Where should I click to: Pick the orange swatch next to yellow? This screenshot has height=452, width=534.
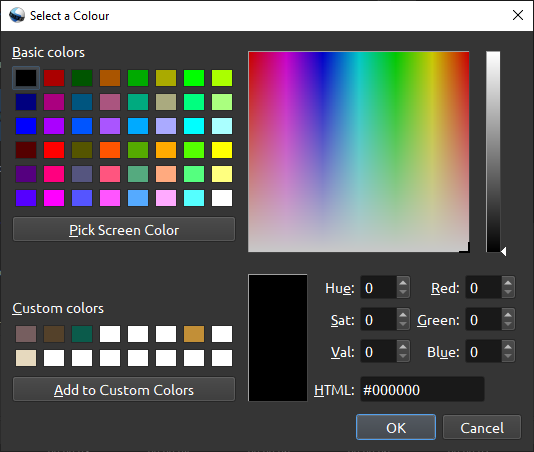click(166, 150)
